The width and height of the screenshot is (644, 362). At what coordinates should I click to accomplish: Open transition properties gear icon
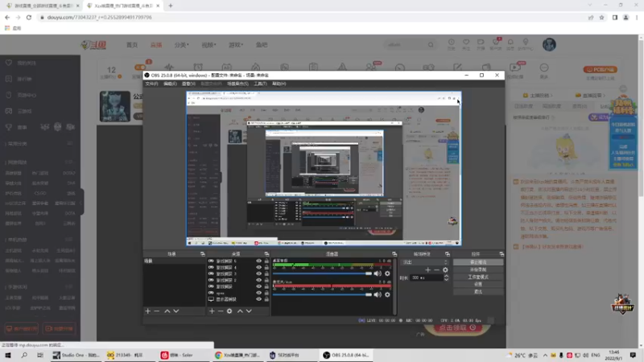coord(445,269)
